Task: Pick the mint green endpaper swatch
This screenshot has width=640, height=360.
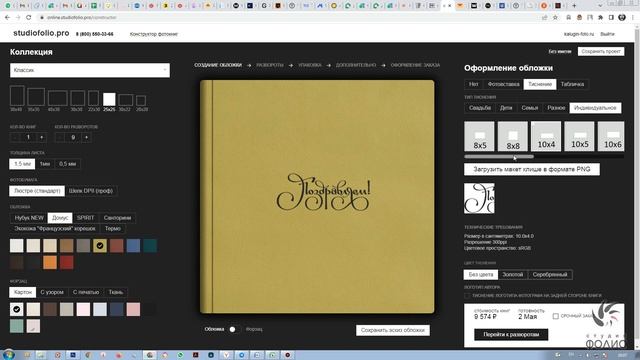Action: (x=17, y=326)
